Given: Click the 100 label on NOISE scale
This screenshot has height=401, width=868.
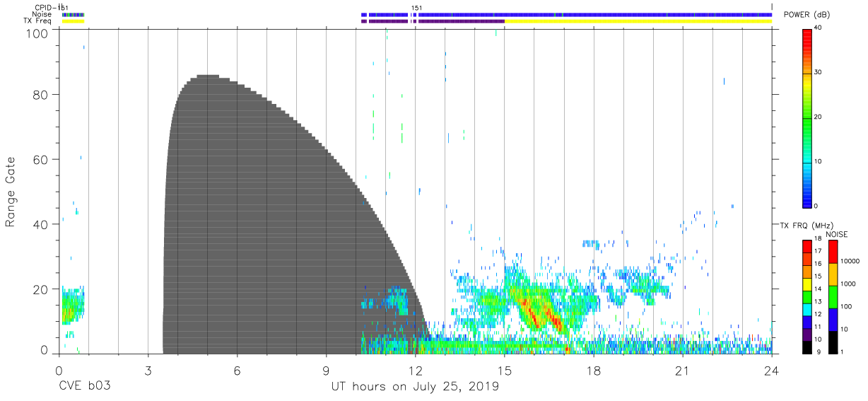Looking at the screenshot, I should point(846,307).
